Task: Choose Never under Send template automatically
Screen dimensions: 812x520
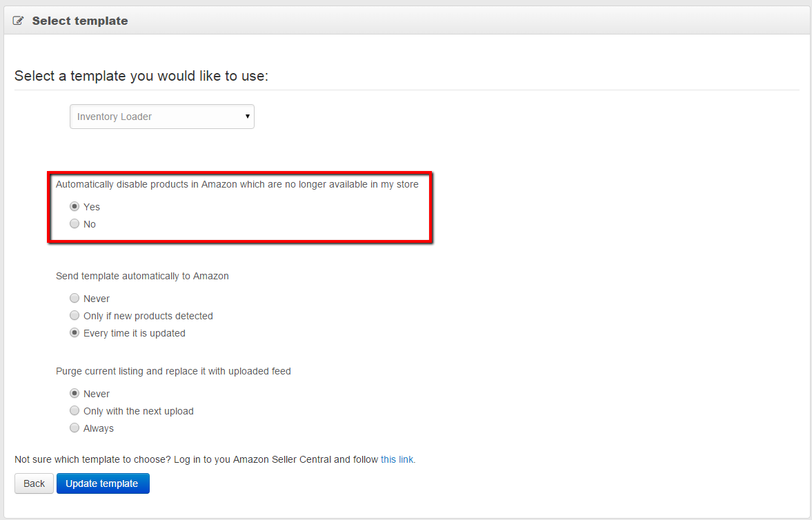Action: point(75,298)
